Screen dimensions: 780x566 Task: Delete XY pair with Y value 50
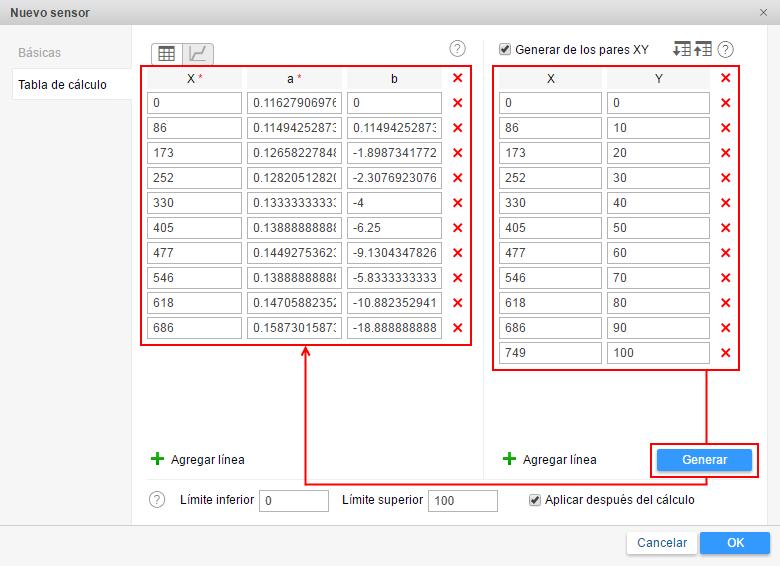coord(725,228)
